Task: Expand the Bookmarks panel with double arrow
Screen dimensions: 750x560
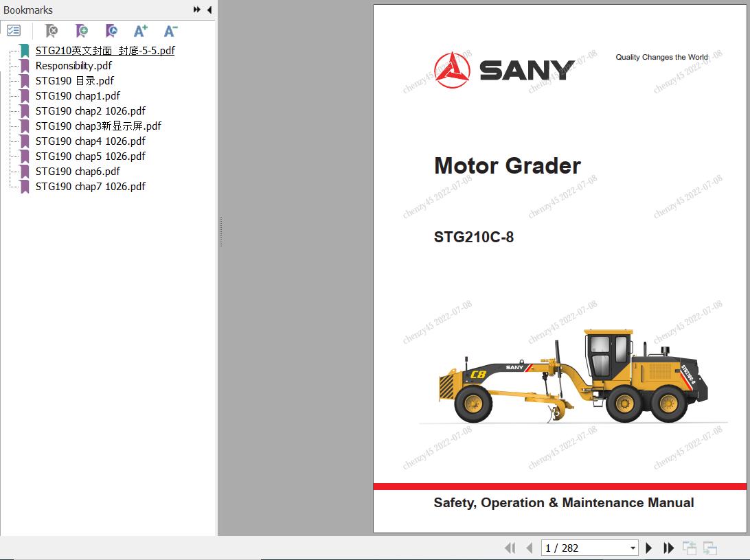Action: click(196, 10)
